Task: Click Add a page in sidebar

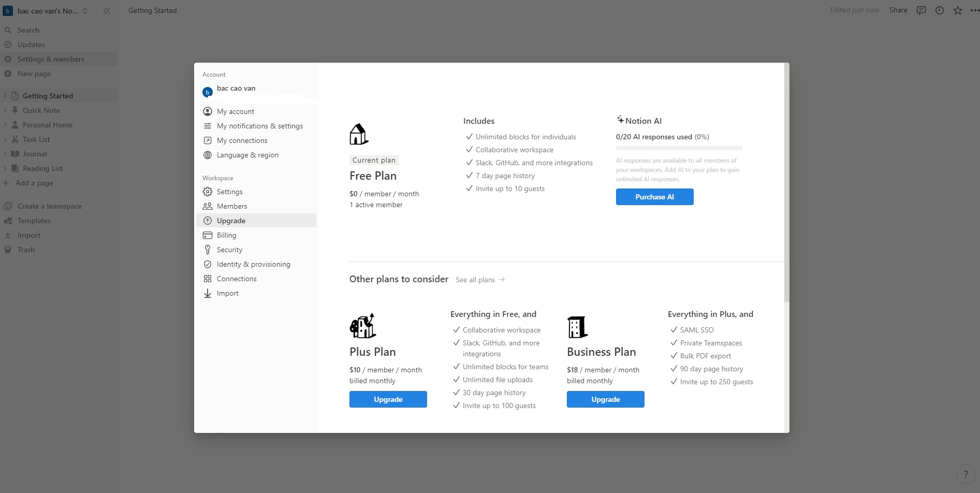Action: 58,183
